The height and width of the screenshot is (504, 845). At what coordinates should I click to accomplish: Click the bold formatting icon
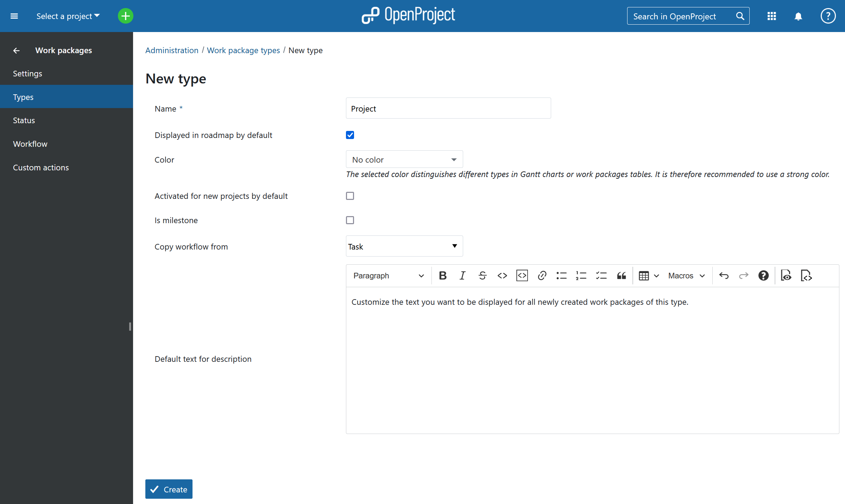[443, 275]
